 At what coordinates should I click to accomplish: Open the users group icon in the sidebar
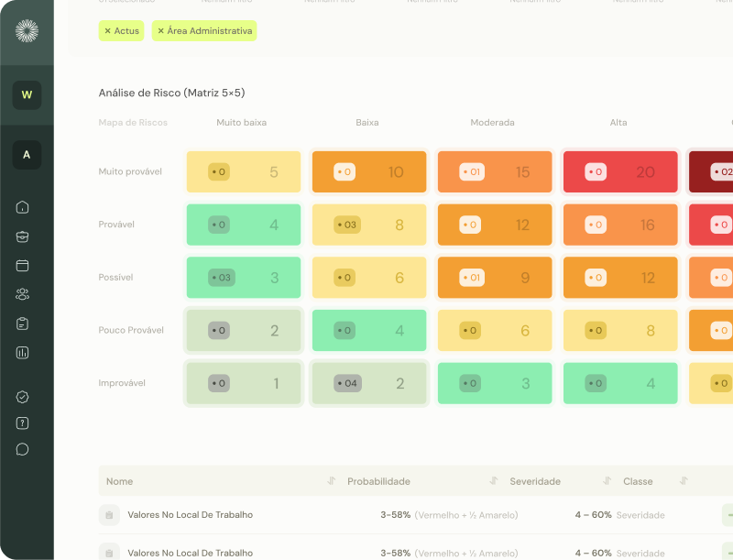pyautogui.click(x=23, y=294)
